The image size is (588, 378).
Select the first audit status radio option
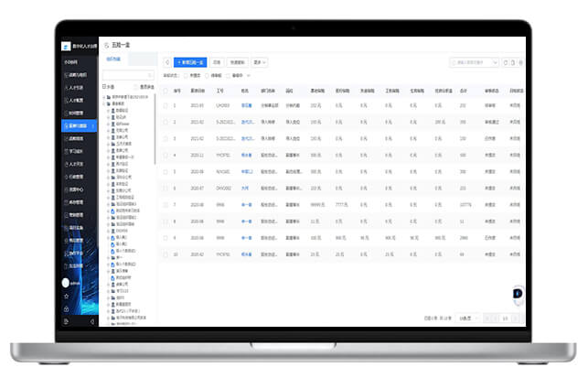183,76
